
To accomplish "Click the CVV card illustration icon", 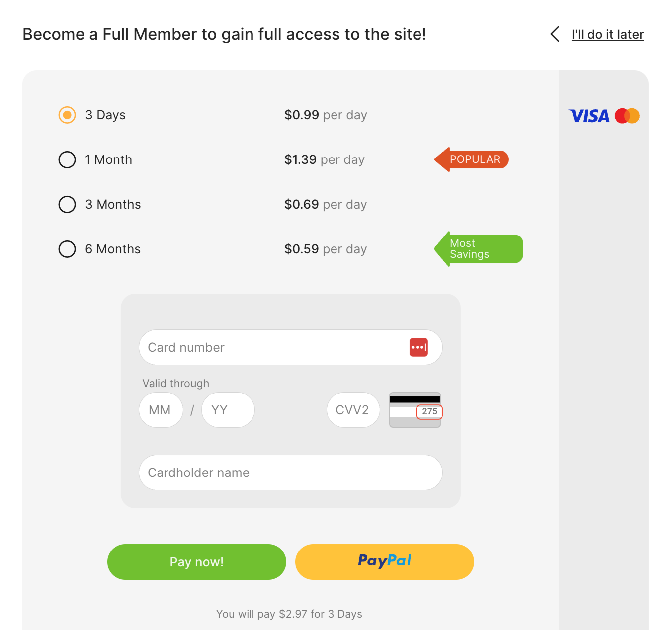I will point(415,410).
